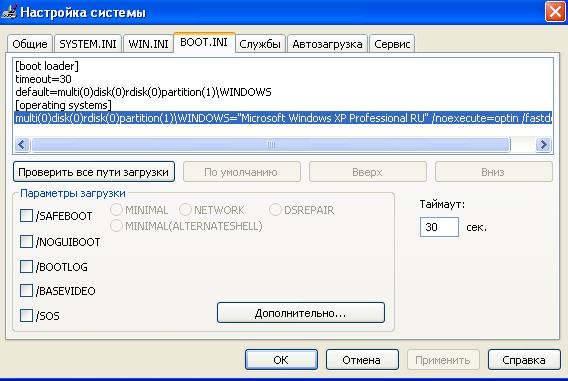Open the WIN.INI tab
The image size is (568, 381).
point(148,44)
